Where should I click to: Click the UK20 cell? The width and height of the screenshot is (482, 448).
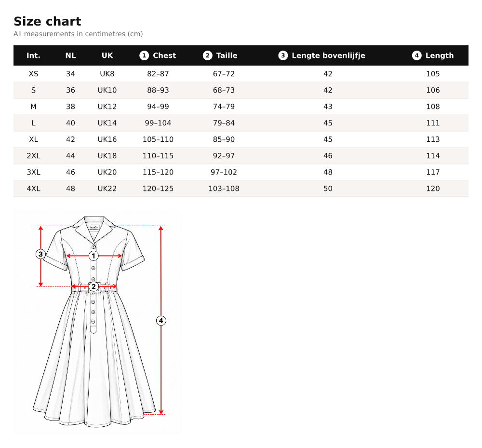click(x=107, y=172)
